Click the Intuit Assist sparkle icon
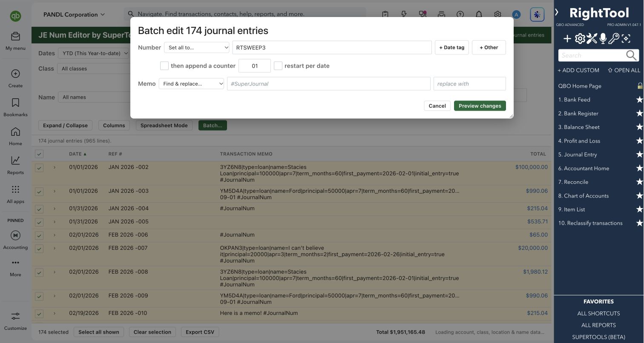644x343 pixels. (537, 14)
